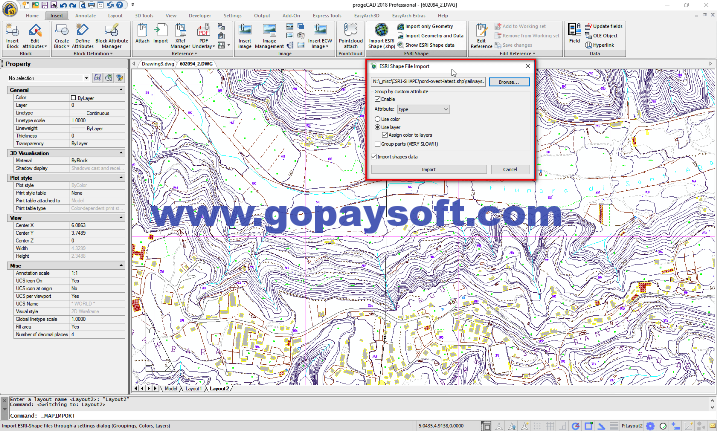The image size is (717, 431).
Task: Click the Create Block tool
Action: point(61,36)
